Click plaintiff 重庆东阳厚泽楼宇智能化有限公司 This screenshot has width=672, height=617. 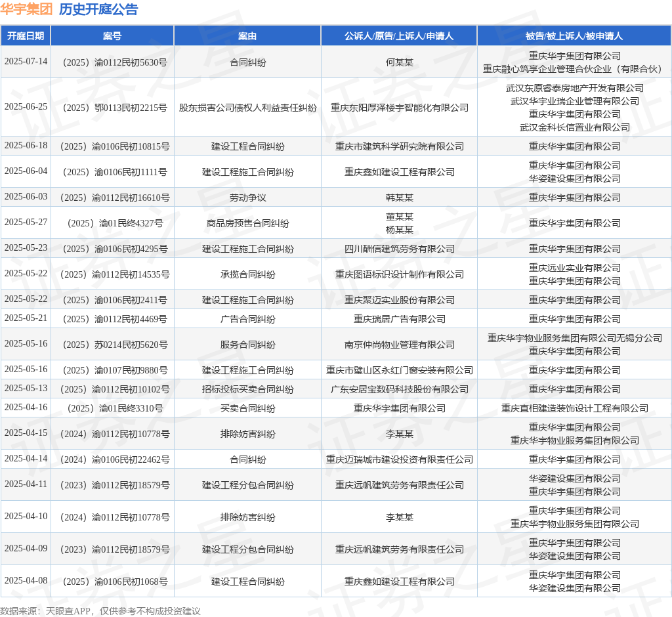click(400, 108)
